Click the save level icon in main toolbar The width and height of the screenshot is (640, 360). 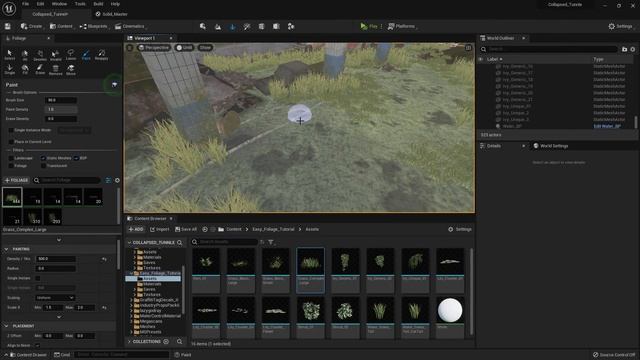tap(8, 26)
